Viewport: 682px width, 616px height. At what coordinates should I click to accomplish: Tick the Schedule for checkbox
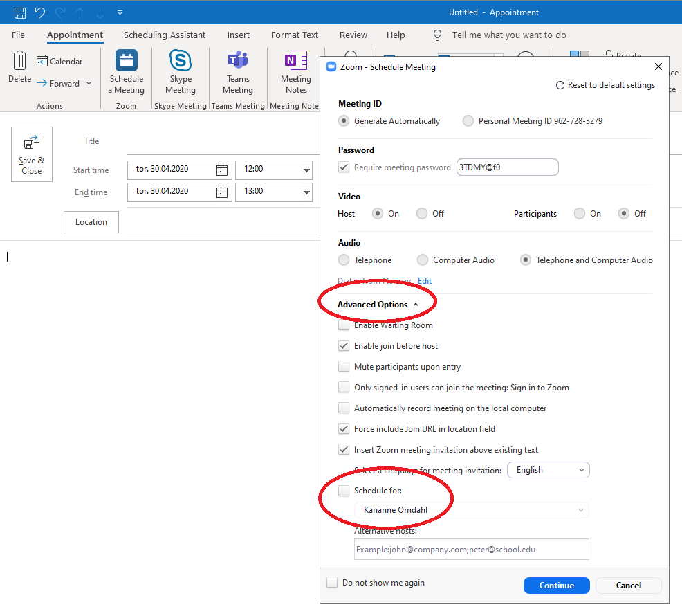point(344,491)
